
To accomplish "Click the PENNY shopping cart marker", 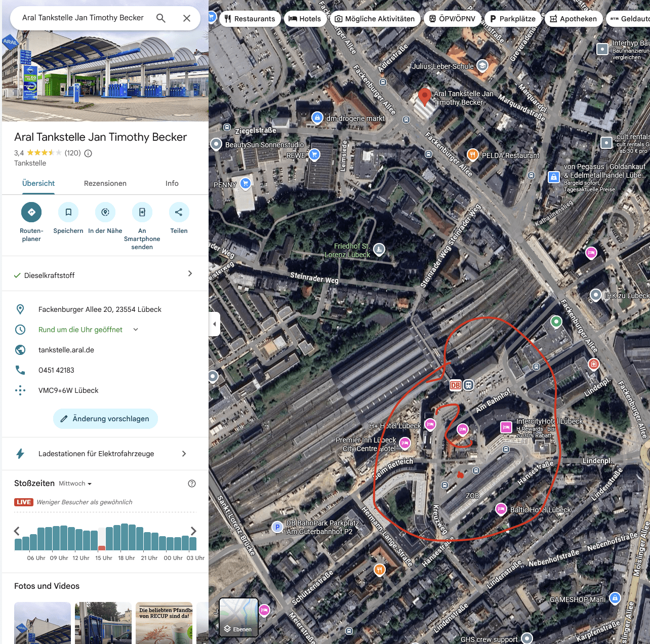I will click(x=246, y=184).
